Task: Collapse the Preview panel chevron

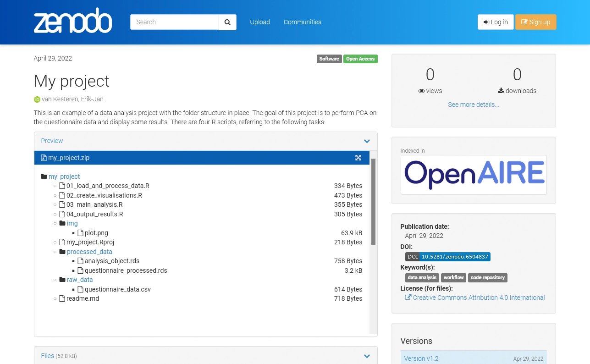Action: click(367, 141)
